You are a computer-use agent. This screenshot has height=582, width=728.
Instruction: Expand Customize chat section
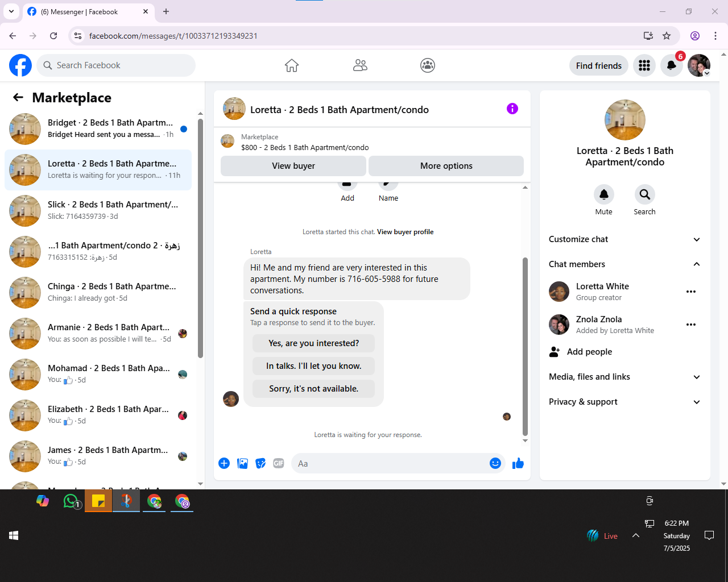(624, 239)
